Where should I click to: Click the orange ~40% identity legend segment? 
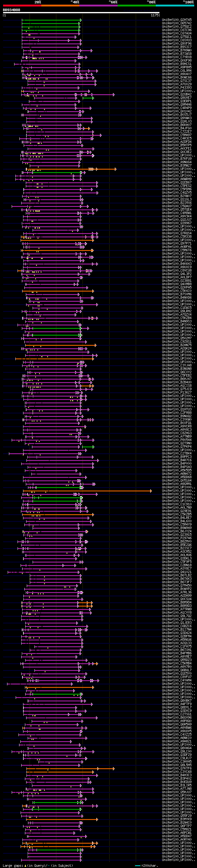(x=60, y=6)
